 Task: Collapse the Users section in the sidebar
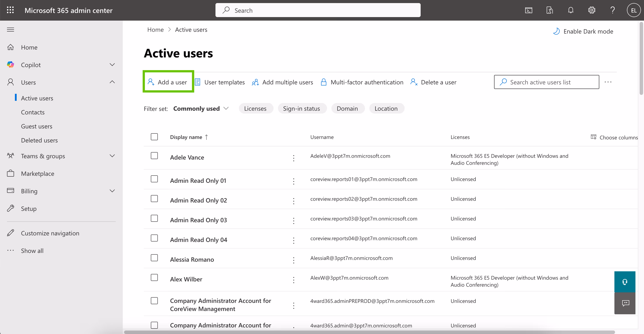[x=112, y=82]
